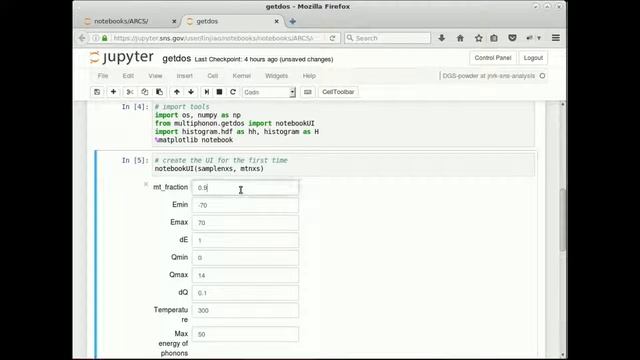This screenshot has width=640, height=360.
Task: Move selected cell up arrow
Action: pos(177,92)
